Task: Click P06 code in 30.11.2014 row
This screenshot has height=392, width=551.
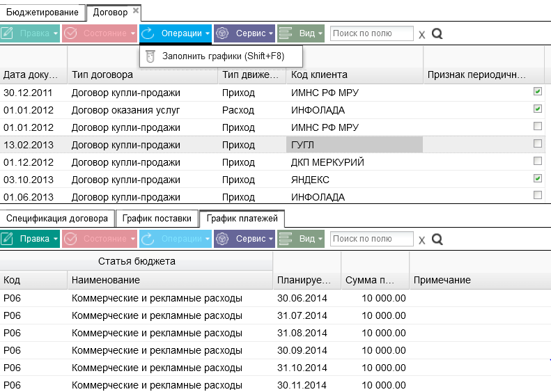Action: pyautogui.click(x=33, y=385)
